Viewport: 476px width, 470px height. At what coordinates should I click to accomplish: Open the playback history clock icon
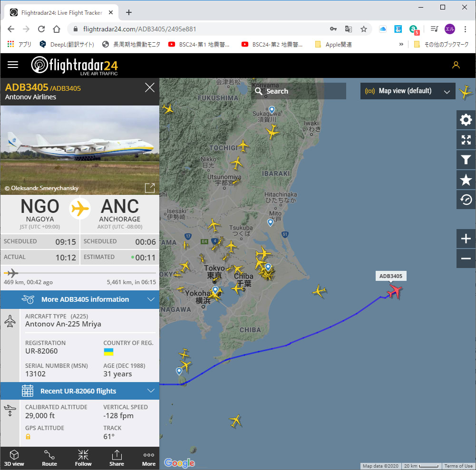(x=466, y=200)
